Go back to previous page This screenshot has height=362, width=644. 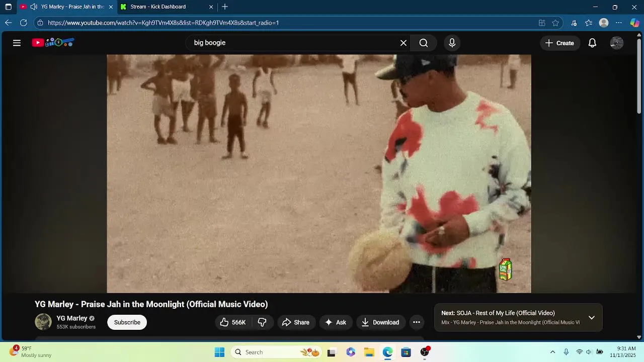pyautogui.click(x=8, y=23)
